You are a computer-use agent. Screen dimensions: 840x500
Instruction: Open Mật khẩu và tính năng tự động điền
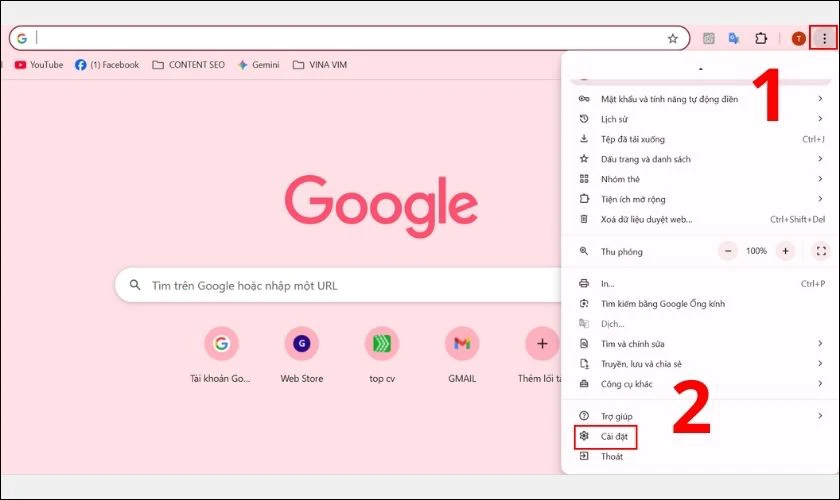(x=700, y=99)
